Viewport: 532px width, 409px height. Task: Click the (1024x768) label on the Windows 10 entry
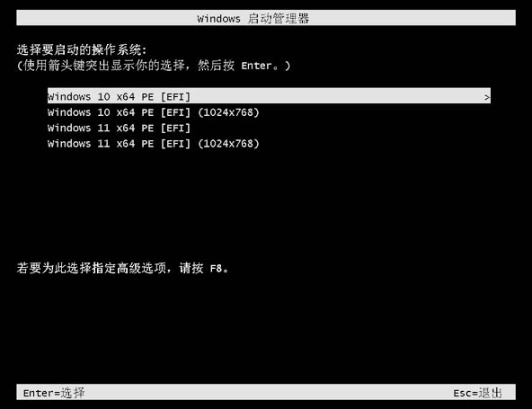tap(228, 112)
